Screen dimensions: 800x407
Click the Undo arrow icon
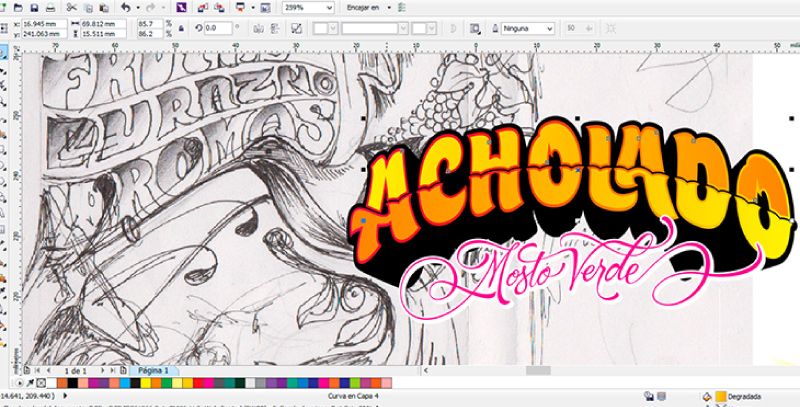(125, 7)
